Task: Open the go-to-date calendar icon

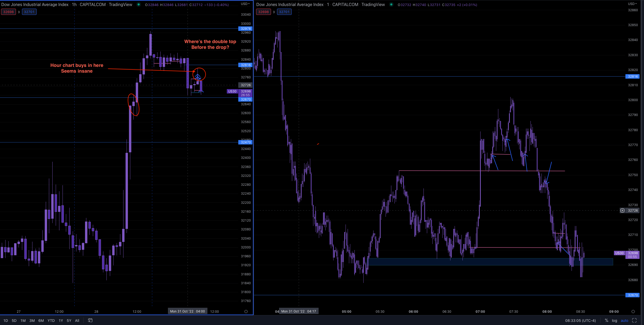Action: [x=90, y=320]
